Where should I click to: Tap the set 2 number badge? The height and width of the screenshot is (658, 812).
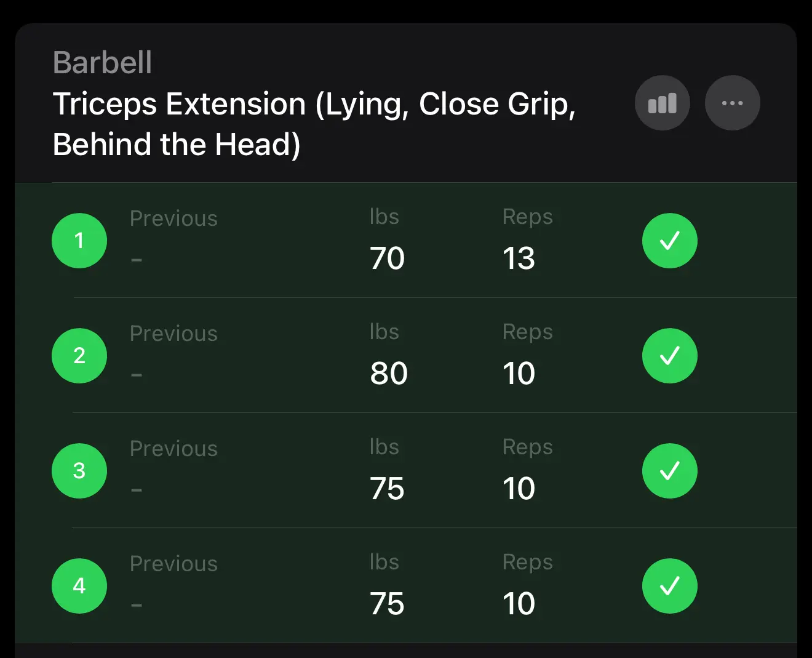[x=79, y=356]
